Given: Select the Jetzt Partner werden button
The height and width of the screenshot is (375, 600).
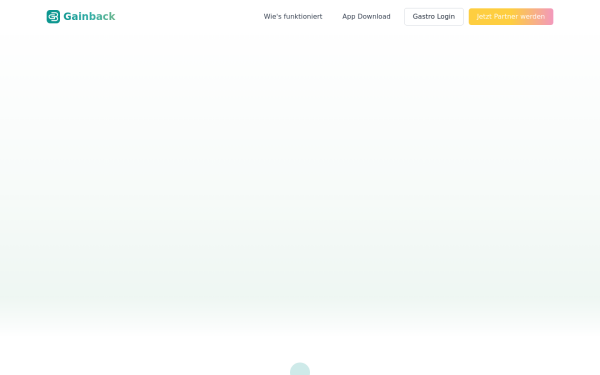Looking at the screenshot, I should (511, 17).
